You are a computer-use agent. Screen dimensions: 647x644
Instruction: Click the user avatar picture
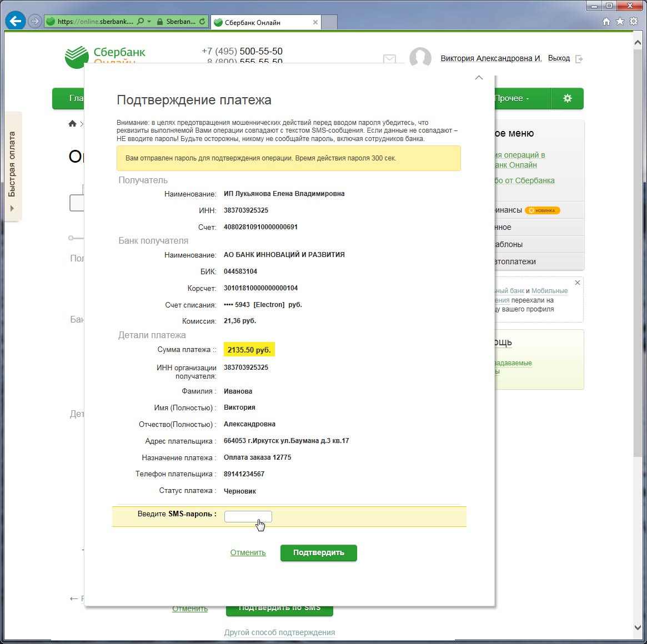(420, 58)
